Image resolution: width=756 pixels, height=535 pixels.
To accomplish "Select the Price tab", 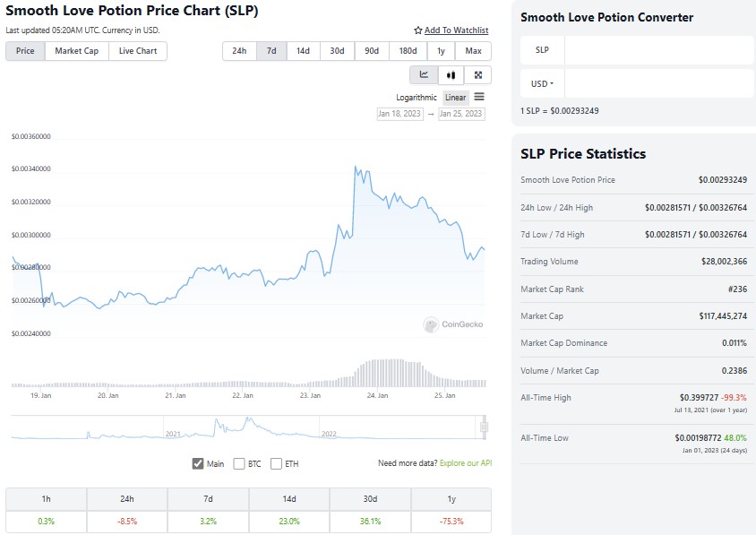I will point(25,51).
